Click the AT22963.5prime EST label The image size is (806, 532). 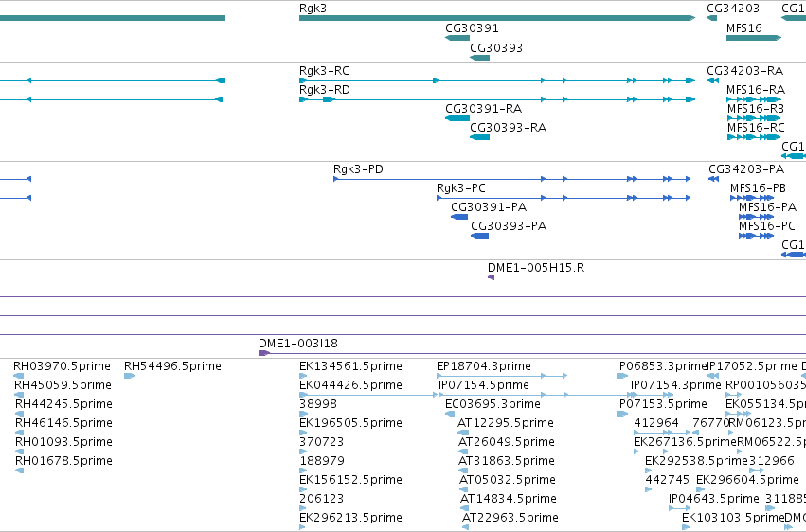point(510,518)
